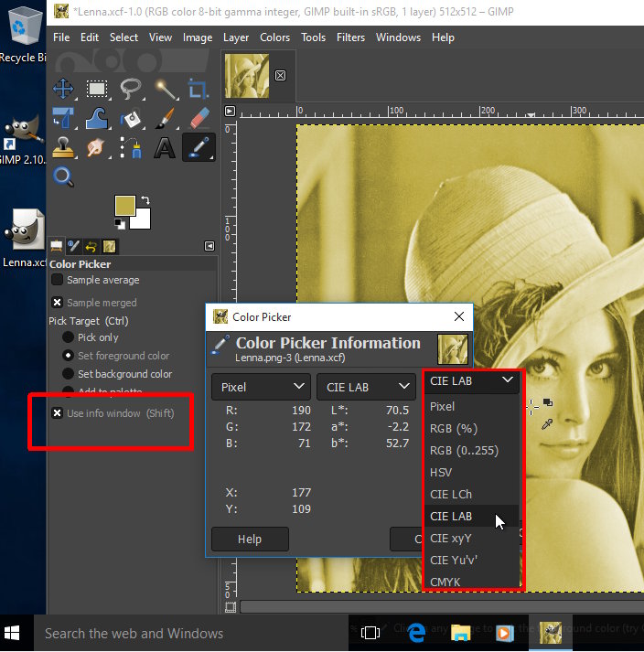Choose RGB (%) in the dropdown list
Viewport: 644px width, 652px height.
pyautogui.click(x=471, y=428)
